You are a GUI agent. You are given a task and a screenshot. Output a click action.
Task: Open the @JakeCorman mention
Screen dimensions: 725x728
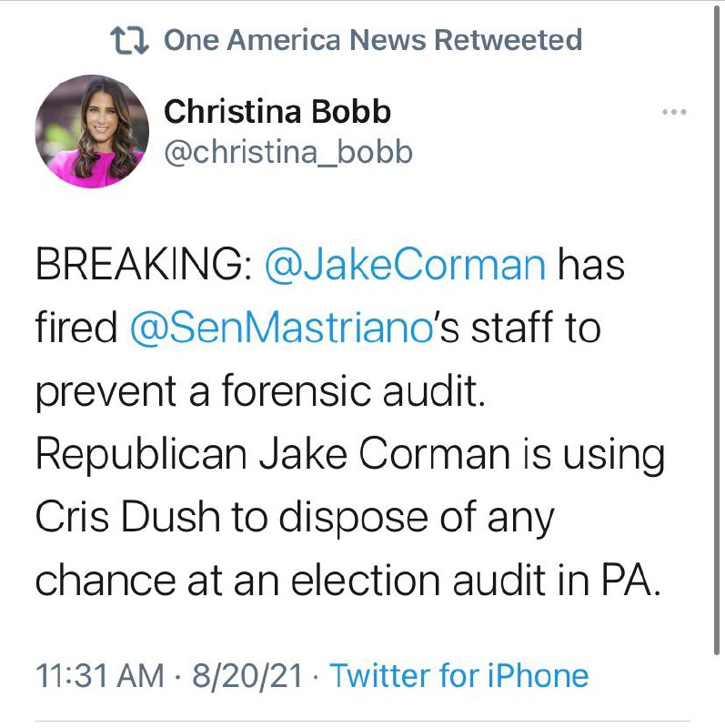(404, 267)
